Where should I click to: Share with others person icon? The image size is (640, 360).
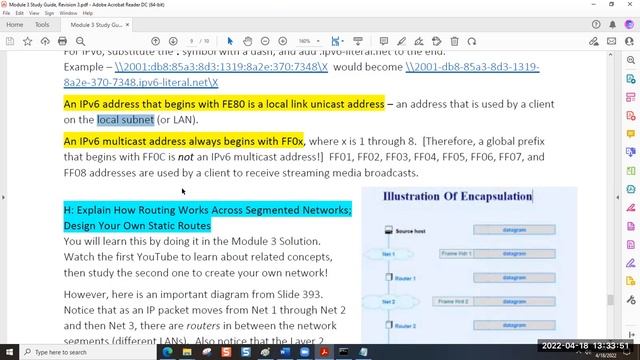coord(629,41)
